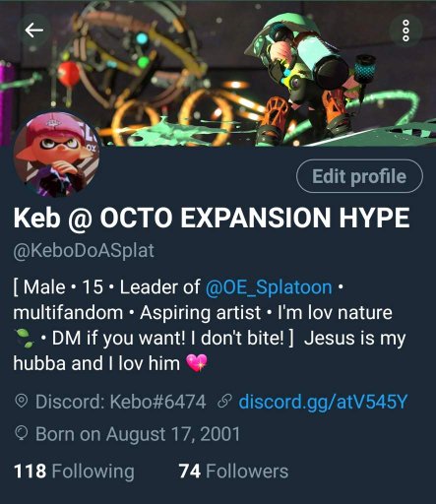This screenshot has width=436, height=504.
Task: Click the Edit profile button
Action: (x=359, y=176)
